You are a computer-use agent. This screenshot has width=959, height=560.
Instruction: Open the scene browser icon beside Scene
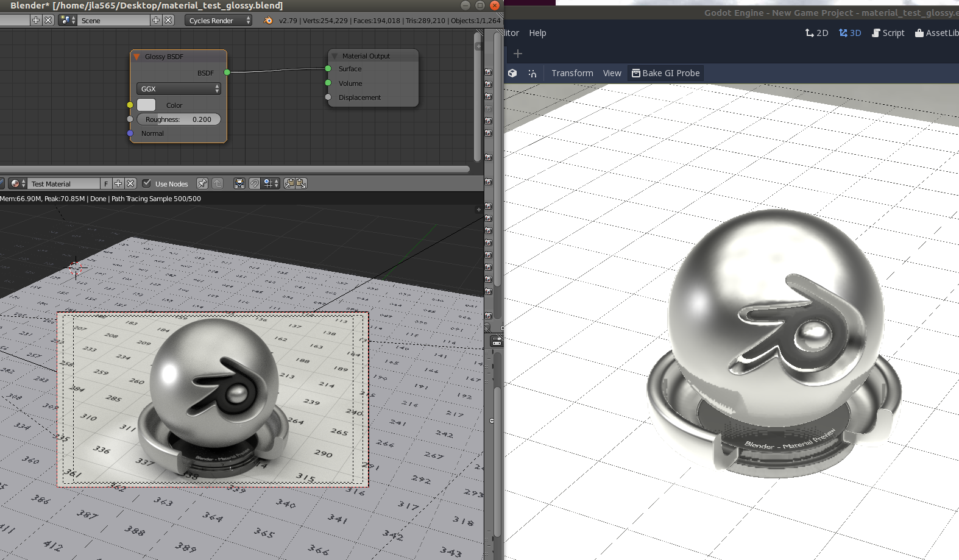67,20
